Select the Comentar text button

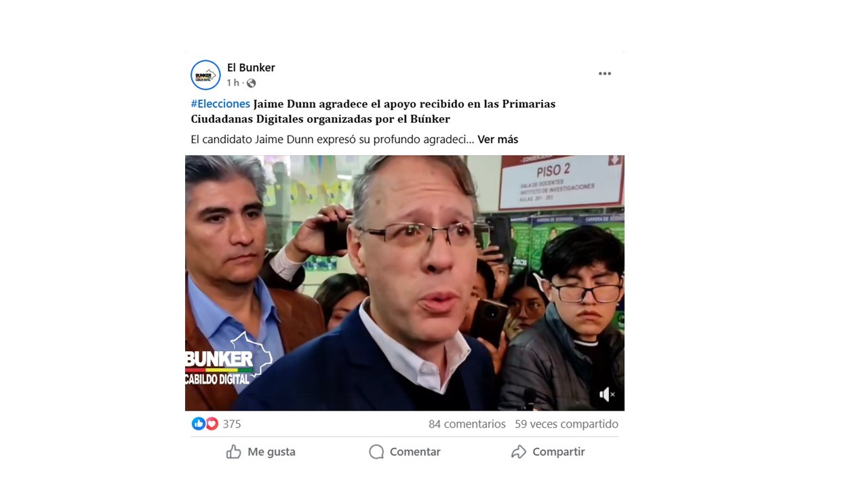[x=415, y=452]
